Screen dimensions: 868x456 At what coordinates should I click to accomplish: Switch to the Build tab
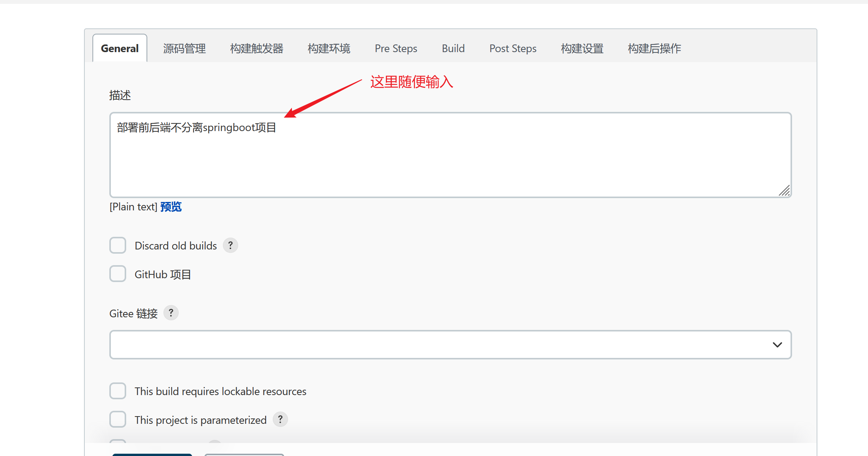(x=453, y=49)
